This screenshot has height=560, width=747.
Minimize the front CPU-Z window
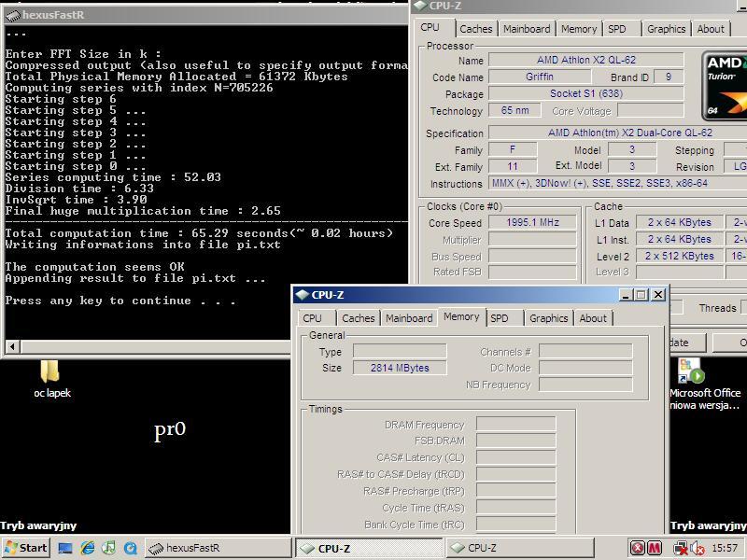coord(626,295)
